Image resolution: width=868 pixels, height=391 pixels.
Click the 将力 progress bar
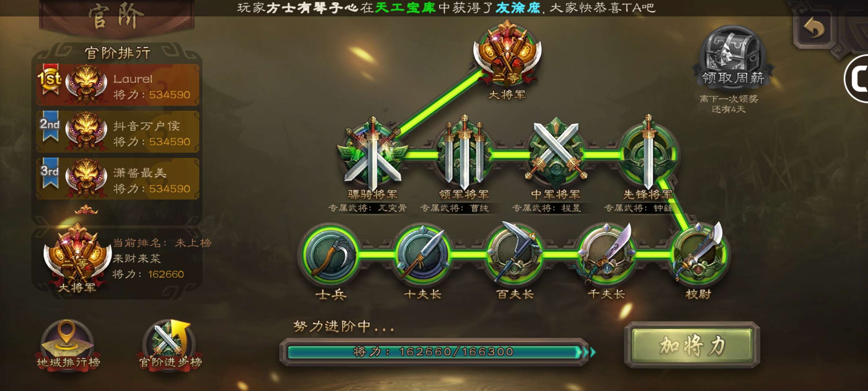[x=435, y=352]
